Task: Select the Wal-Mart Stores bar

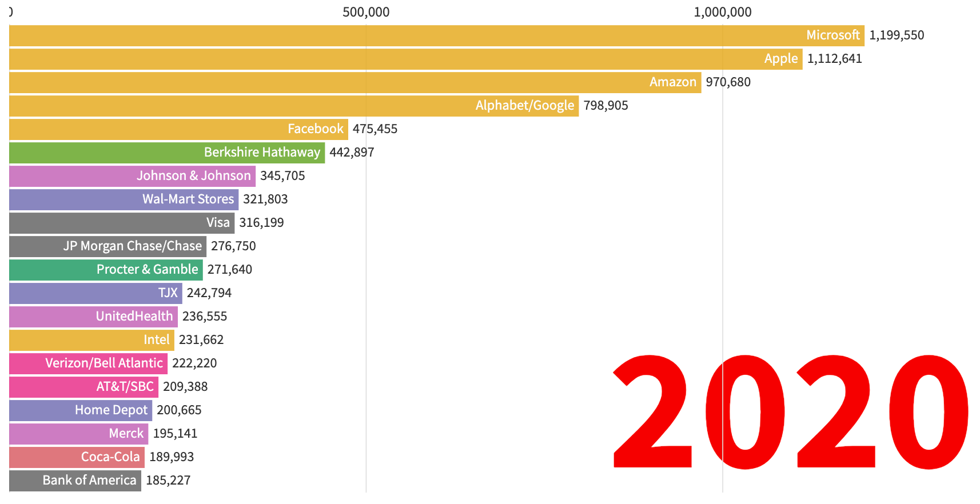Action: pos(124,199)
